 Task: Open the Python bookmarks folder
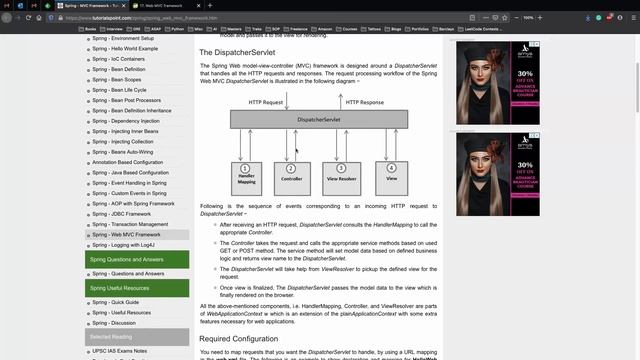click(x=174, y=29)
